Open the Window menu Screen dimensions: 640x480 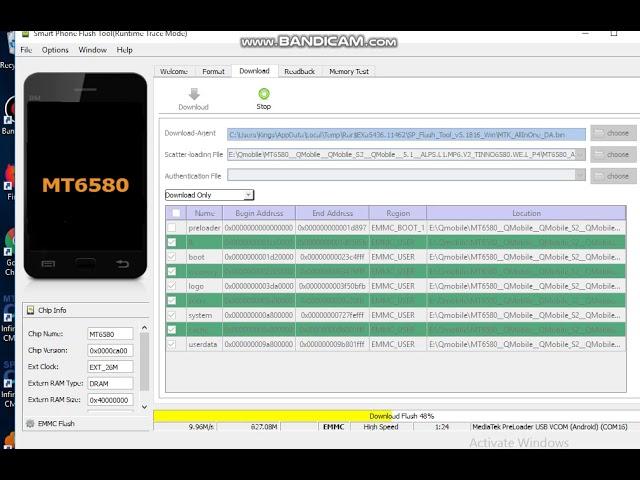(x=93, y=50)
